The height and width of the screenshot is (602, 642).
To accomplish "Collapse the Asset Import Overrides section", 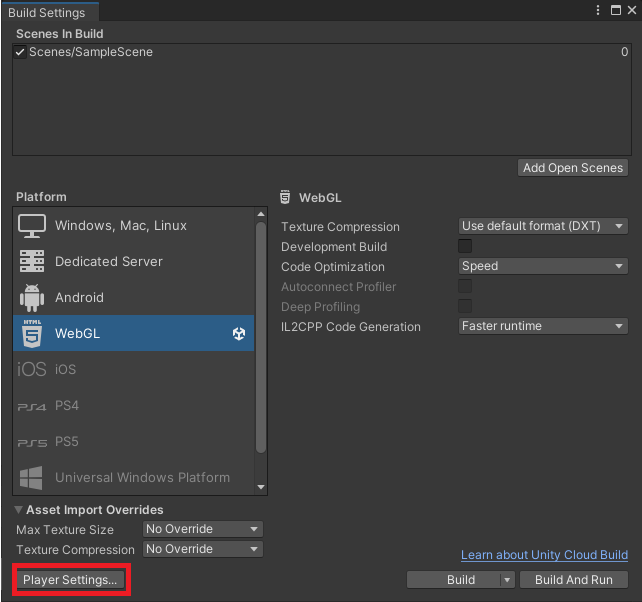I will (18, 509).
